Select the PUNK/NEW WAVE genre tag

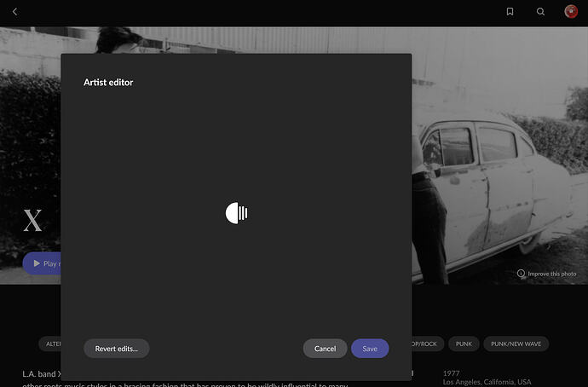pyautogui.click(x=516, y=344)
